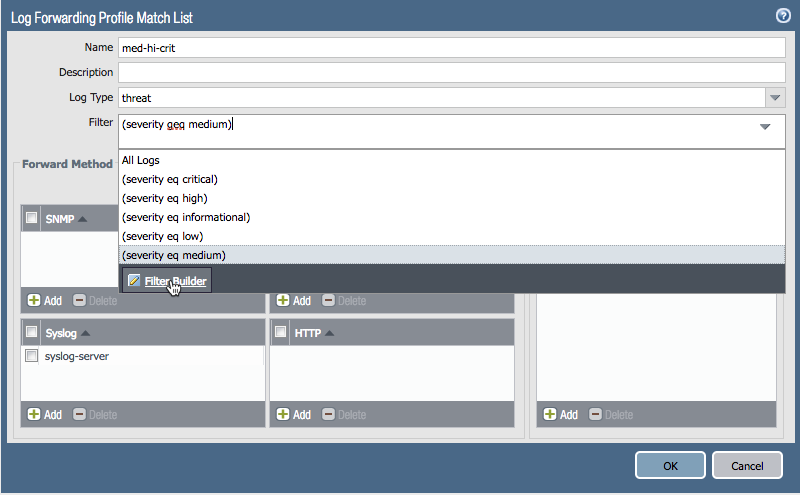Check the syslog-server checkbox
Screen dimensions: 800x495
[32, 356]
